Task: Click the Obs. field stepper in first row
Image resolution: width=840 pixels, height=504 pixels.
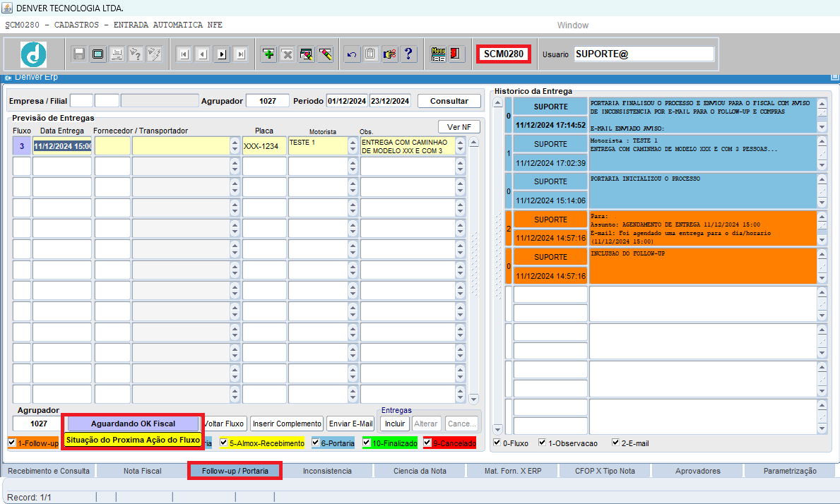Action: [x=460, y=146]
